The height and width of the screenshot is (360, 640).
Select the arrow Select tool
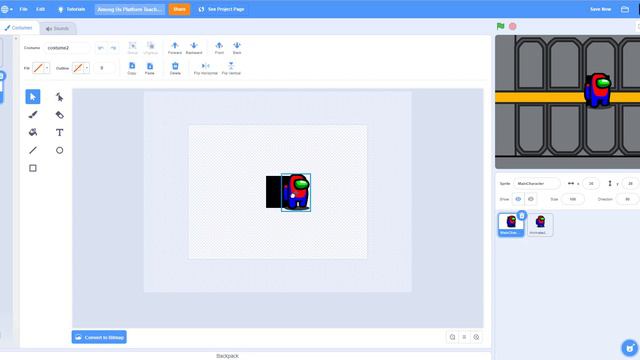[33, 97]
